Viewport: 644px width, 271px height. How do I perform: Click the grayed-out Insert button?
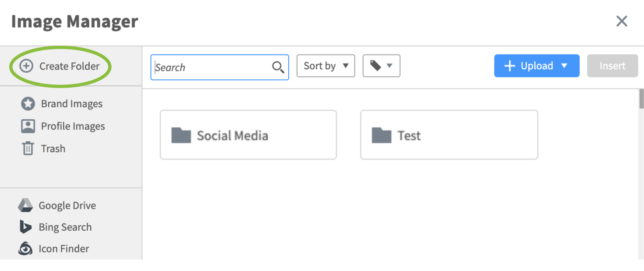click(x=613, y=66)
